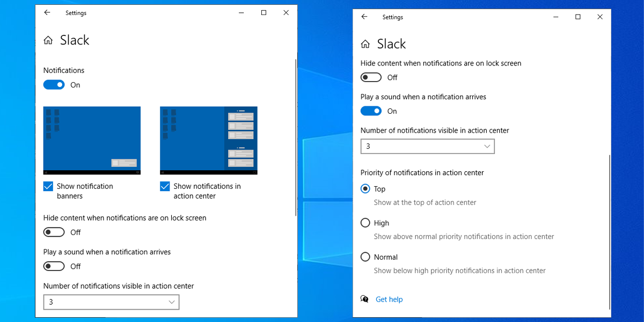Click the back arrow in the right Settings window
This screenshot has height=322, width=644.
coord(364,17)
